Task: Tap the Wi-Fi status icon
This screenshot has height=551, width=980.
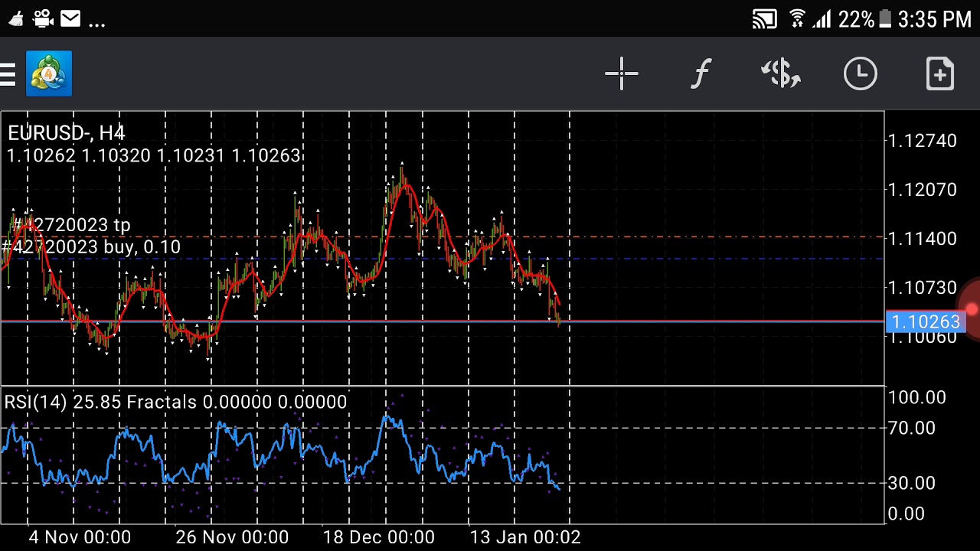Action: pos(797,19)
